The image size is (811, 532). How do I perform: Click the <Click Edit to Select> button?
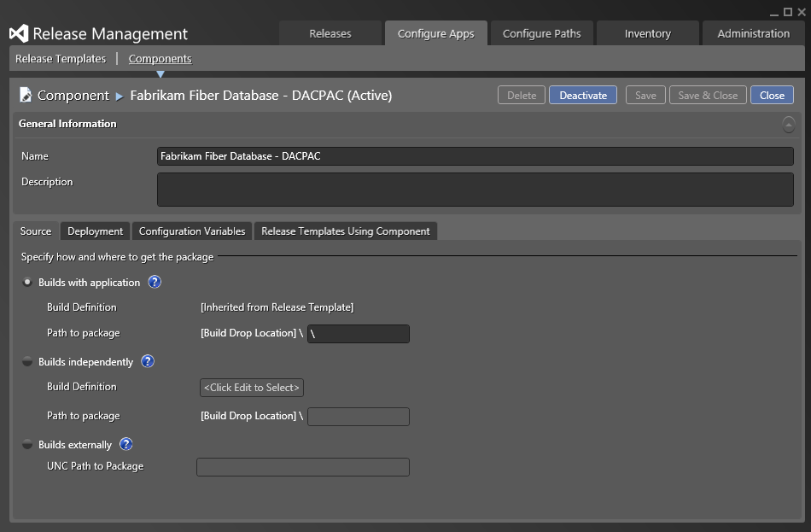[252, 388]
